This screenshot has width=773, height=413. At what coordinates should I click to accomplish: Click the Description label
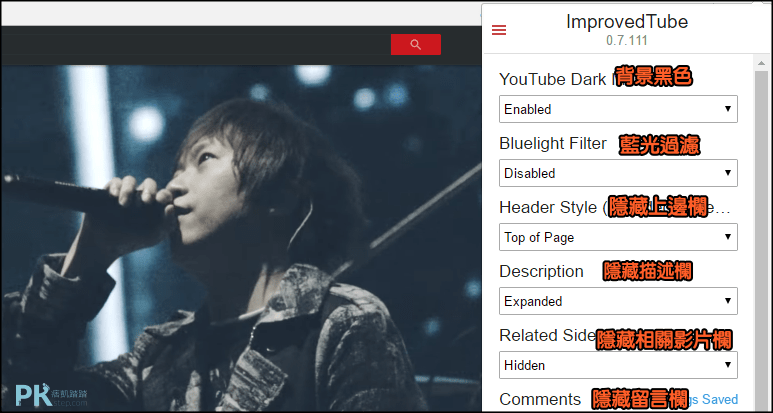tap(541, 272)
